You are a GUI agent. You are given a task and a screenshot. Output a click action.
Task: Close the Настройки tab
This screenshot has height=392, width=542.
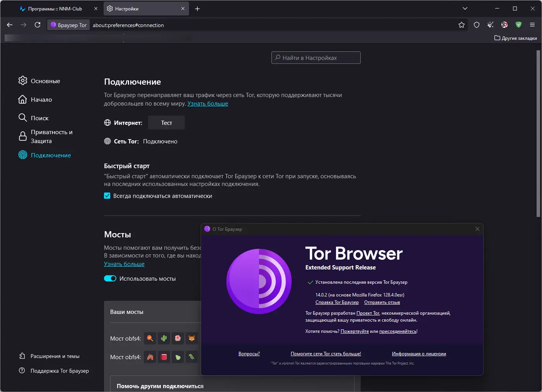183,9
